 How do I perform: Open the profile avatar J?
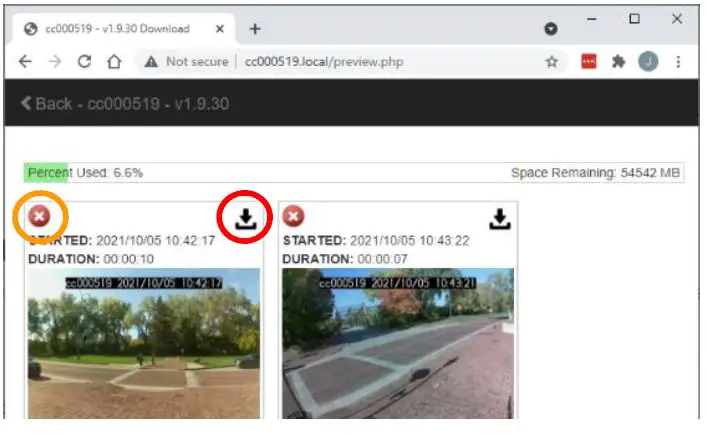[x=648, y=61]
